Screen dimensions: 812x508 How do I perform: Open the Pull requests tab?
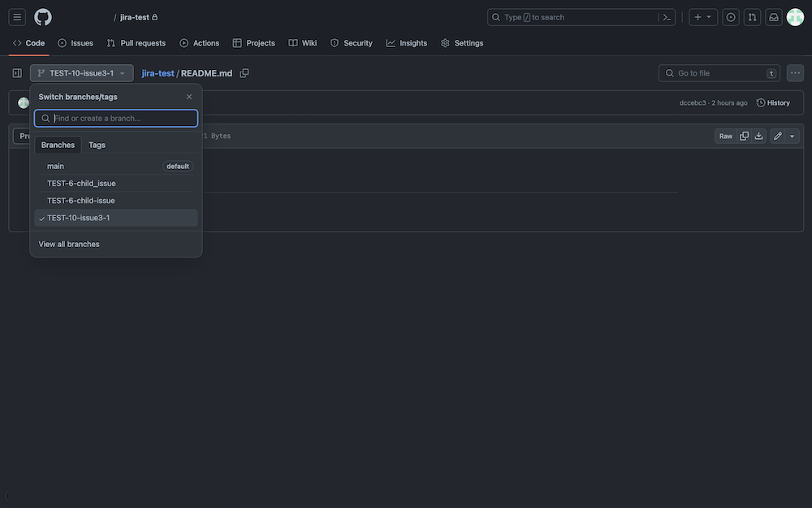(x=136, y=43)
